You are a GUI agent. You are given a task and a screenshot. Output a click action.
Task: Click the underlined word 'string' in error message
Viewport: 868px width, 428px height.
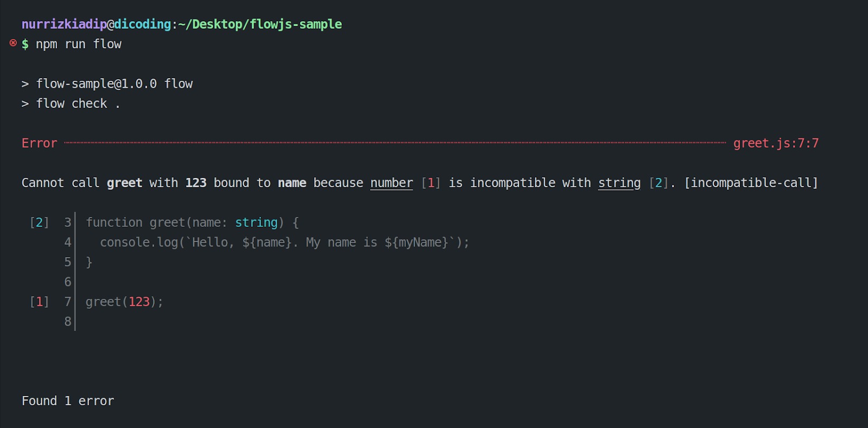[619, 183]
